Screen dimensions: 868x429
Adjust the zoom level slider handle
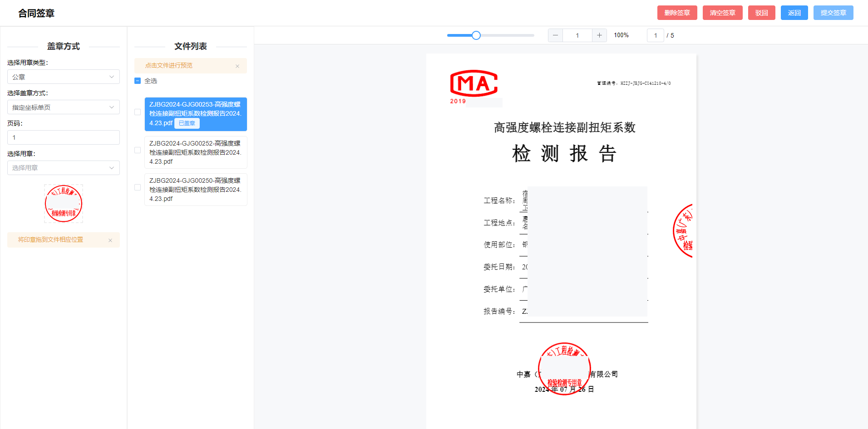point(475,35)
